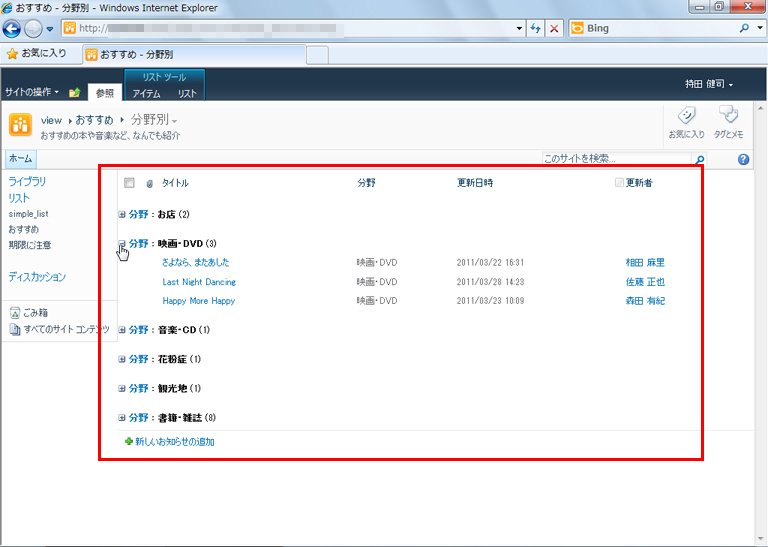Click the blue help question mark icon
The height and width of the screenshot is (547, 768).
(743, 159)
